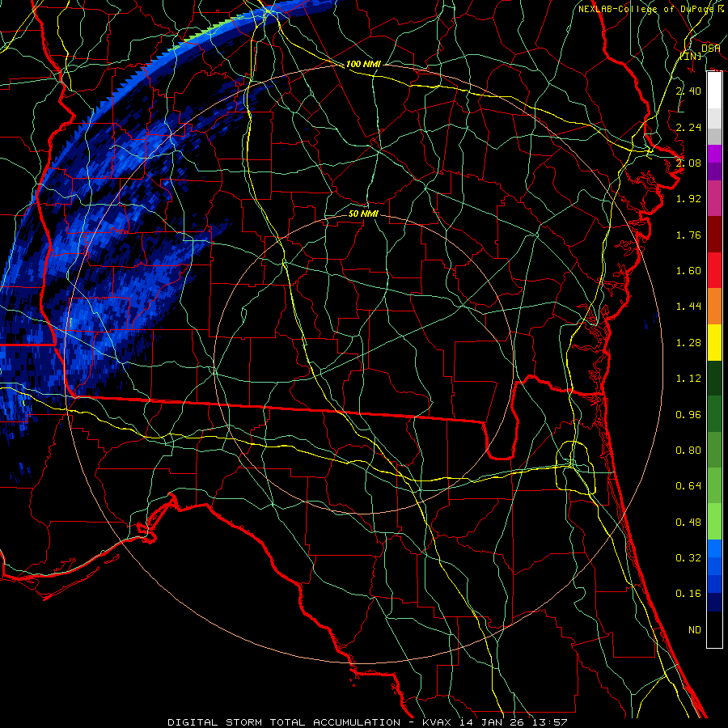The height and width of the screenshot is (728, 728).
Task: Pick the bright red swatch beside 1.60
Action: (x=714, y=270)
